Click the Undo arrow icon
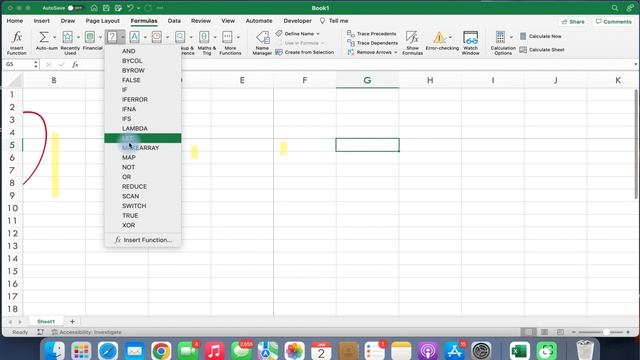The width and height of the screenshot is (640, 360). pyautogui.click(x=130, y=8)
